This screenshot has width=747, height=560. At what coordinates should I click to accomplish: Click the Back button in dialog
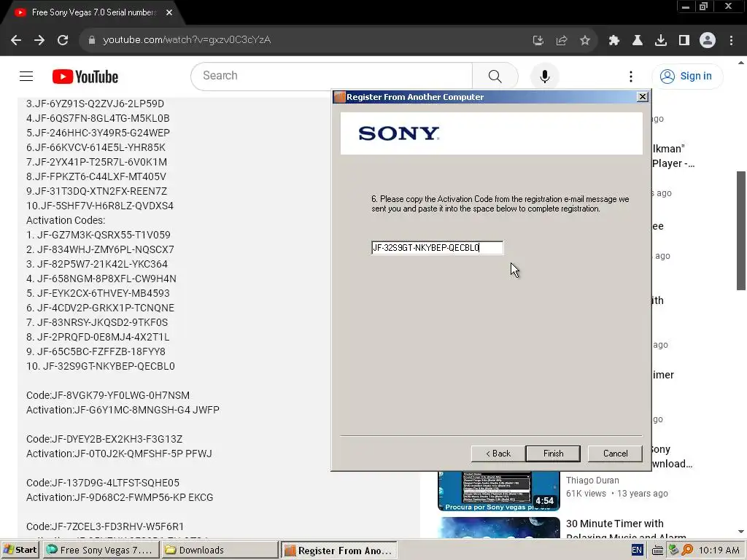point(498,454)
